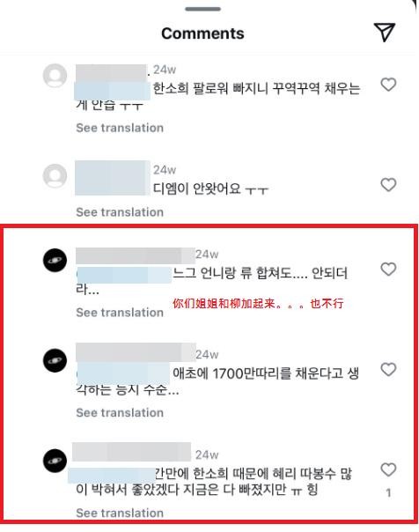This screenshot has width=419, height=532.
Task: See translation of the 언니랑 류 comment
Action: (x=120, y=313)
